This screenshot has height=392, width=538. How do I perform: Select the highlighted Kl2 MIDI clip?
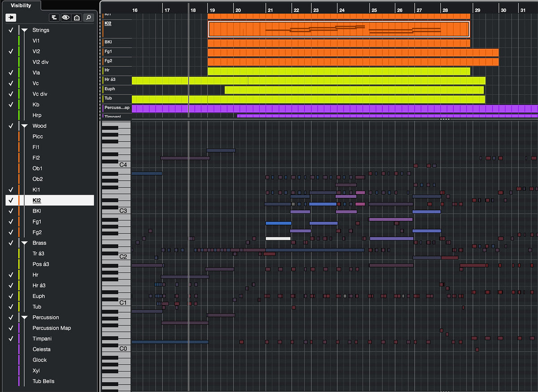tap(339, 29)
